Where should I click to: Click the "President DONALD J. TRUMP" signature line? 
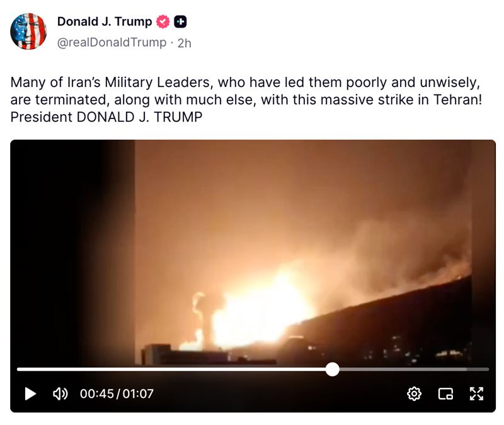click(106, 117)
